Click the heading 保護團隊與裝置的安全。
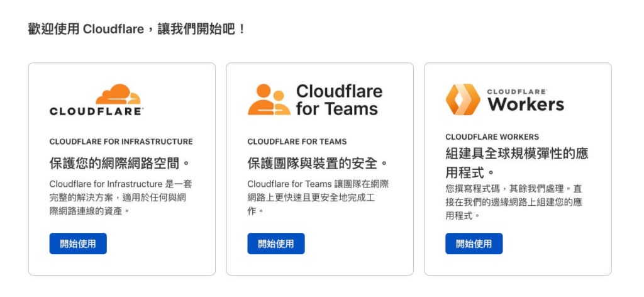Image resolution: width=644 pixels, height=297 pixels. click(318, 163)
